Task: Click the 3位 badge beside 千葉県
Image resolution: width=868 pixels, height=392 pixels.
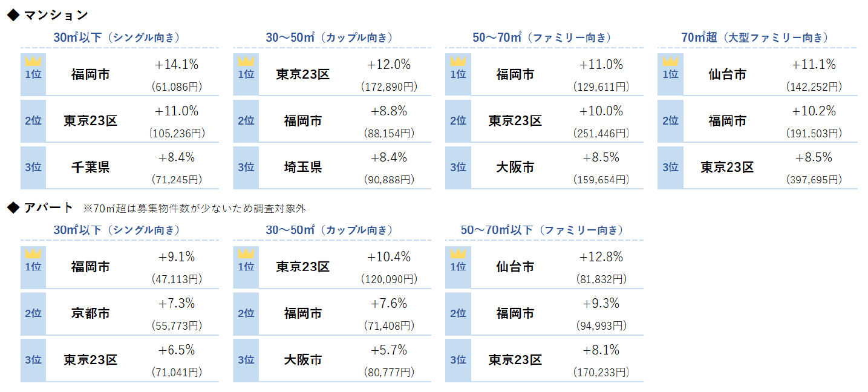Action: point(33,167)
